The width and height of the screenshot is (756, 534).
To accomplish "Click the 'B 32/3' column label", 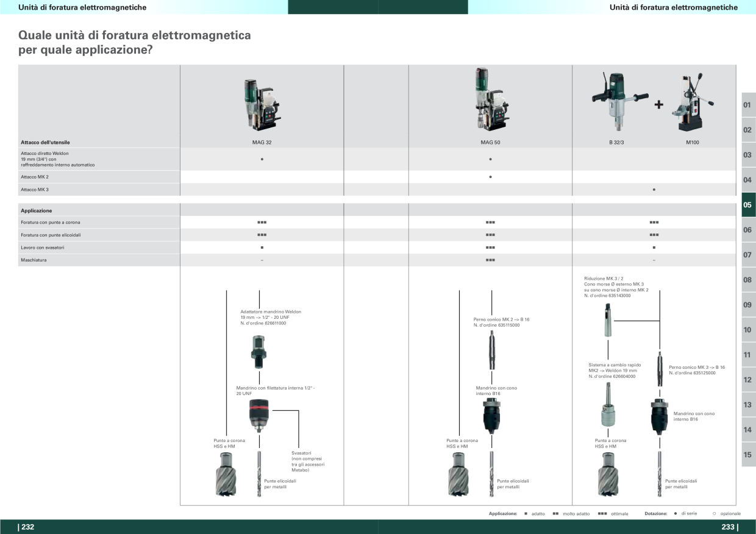I will tap(618, 142).
